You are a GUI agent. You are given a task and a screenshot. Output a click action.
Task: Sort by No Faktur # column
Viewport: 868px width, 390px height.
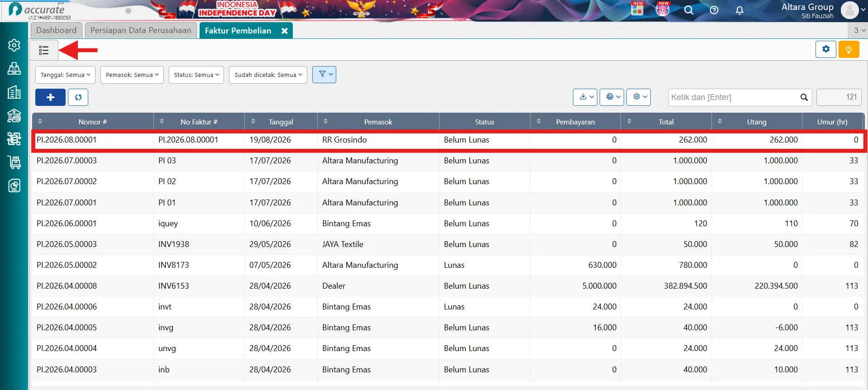click(x=199, y=122)
